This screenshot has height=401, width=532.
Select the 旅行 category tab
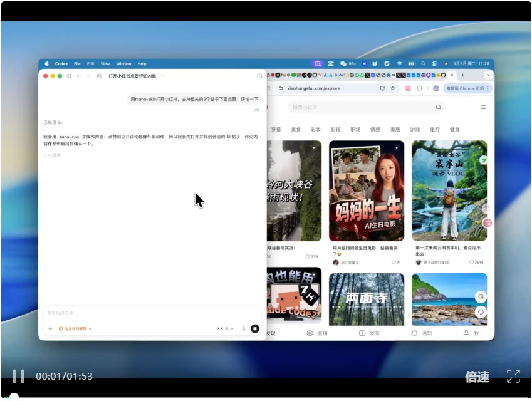(435, 129)
